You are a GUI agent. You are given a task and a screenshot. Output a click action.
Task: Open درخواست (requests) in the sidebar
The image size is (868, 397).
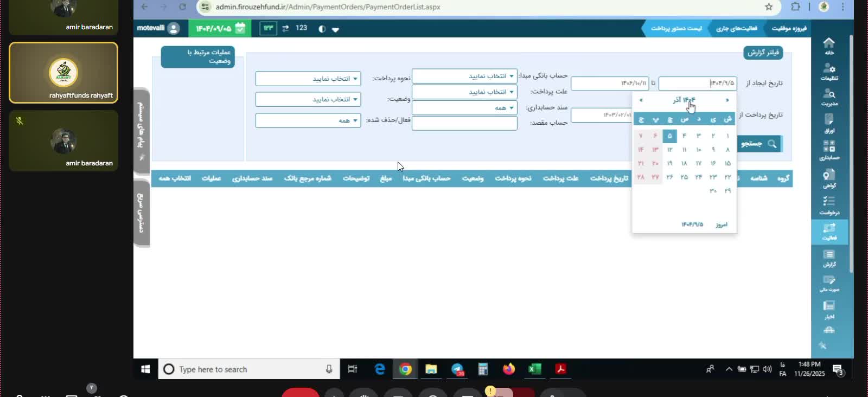[829, 206]
